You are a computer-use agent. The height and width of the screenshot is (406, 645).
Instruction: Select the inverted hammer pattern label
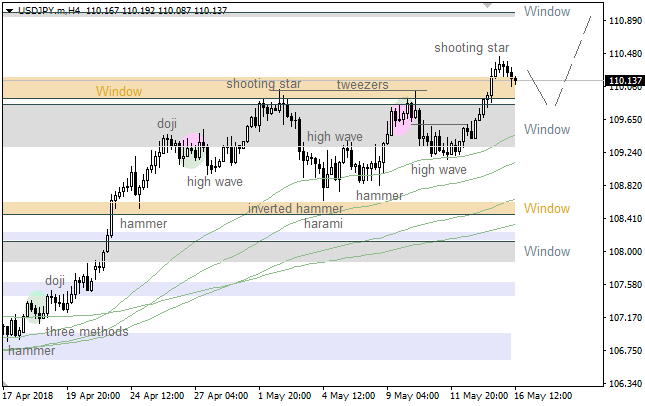[x=295, y=209]
